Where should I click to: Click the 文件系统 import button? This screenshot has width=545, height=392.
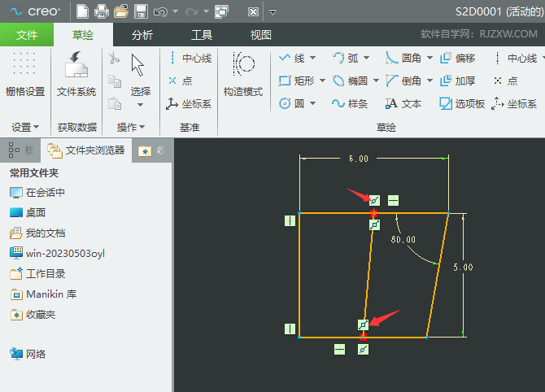(x=76, y=74)
